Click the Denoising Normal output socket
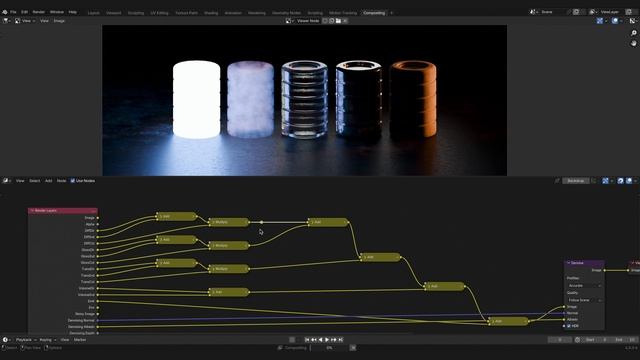The height and width of the screenshot is (360, 640). [98, 320]
